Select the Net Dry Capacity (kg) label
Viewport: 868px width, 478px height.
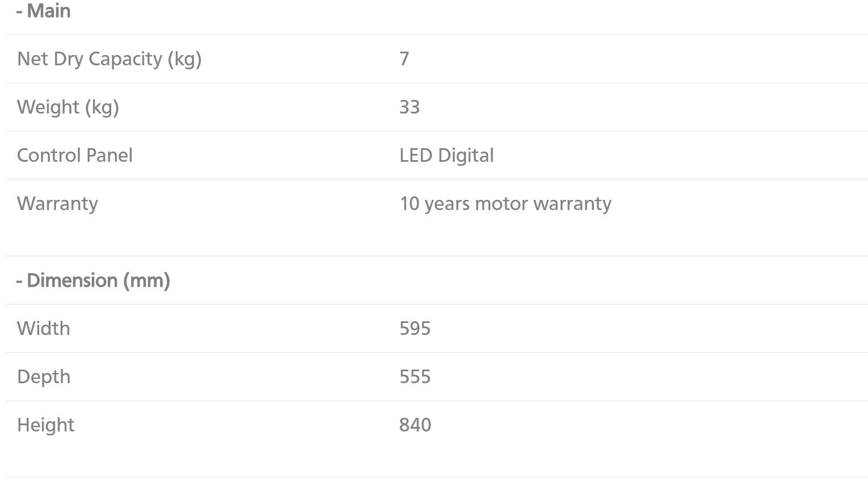(109, 59)
